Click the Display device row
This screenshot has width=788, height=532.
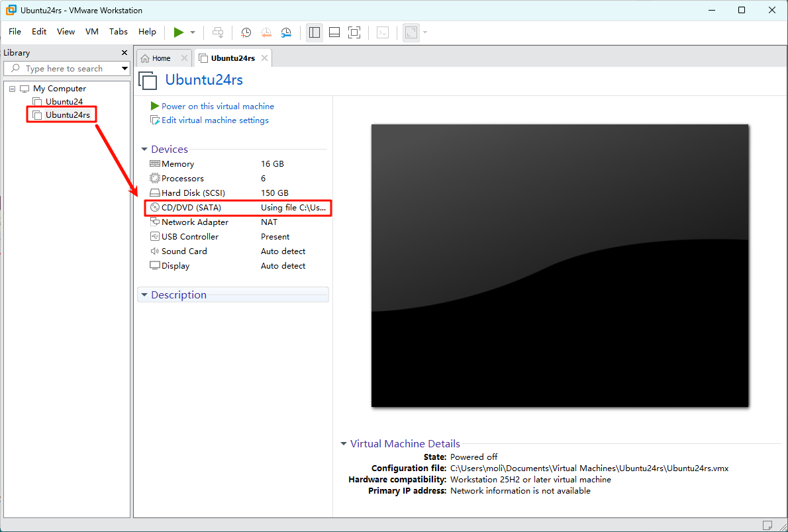(238, 266)
